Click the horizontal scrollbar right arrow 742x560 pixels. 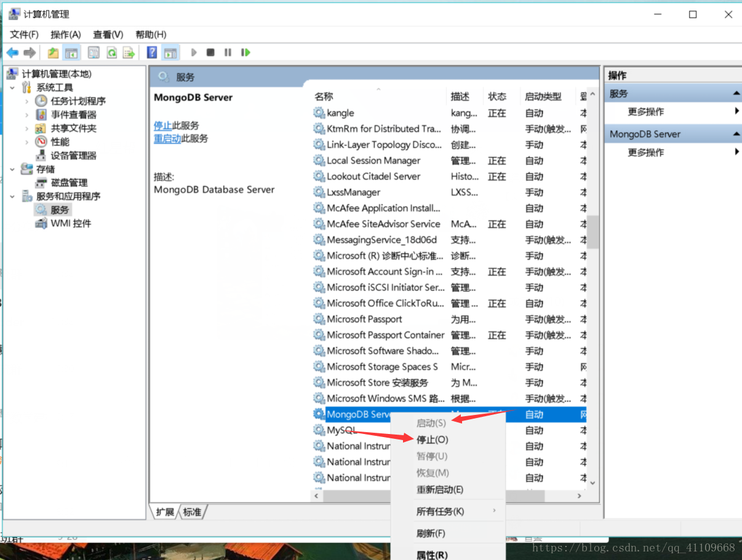[580, 495]
